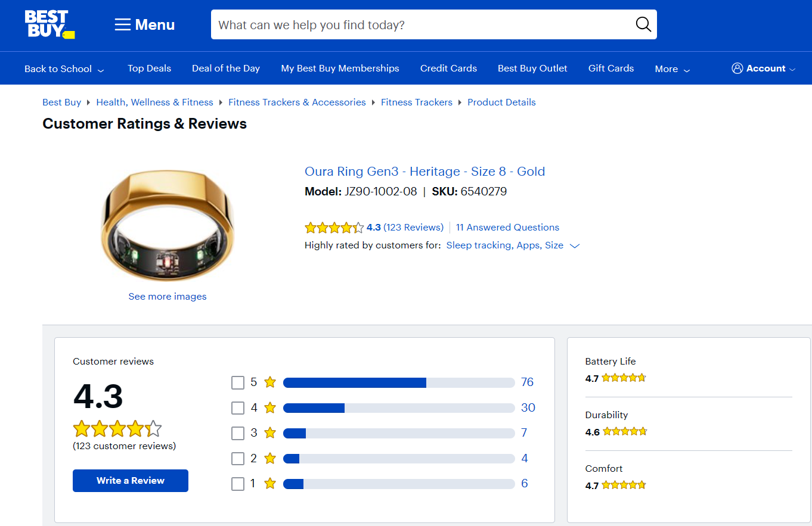Click the gold Oura Ring product image
Screen dimensions: 812x526
168,225
